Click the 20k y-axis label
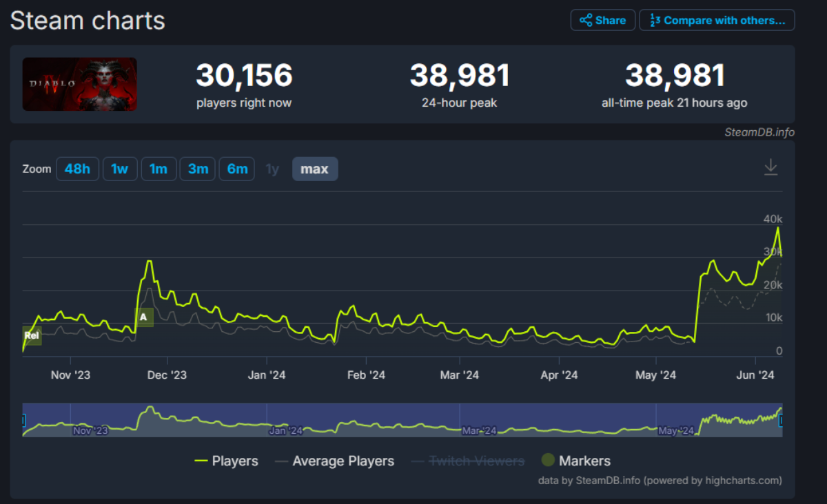827x504 pixels. pos(773,285)
